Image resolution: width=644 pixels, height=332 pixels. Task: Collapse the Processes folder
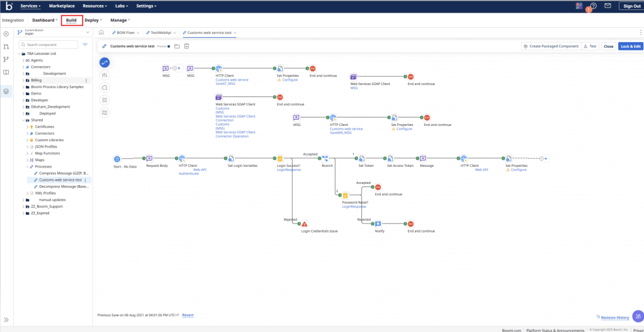28,167
